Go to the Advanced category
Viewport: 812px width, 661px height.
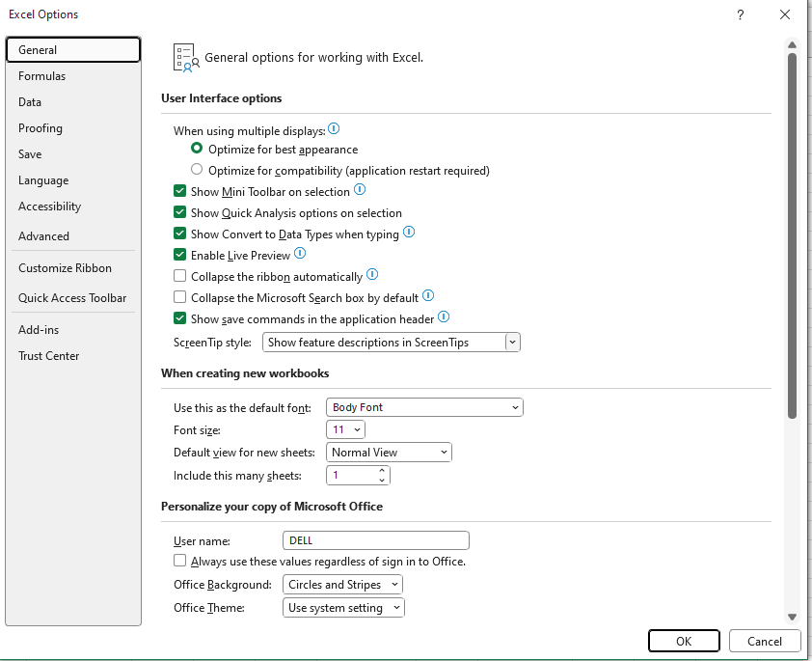(x=73, y=236)
